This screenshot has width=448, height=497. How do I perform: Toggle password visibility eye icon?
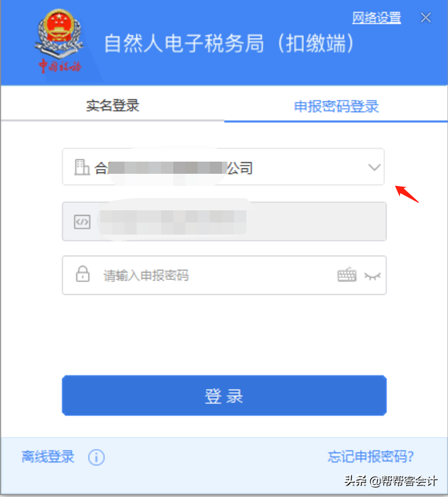pos(372,276)
